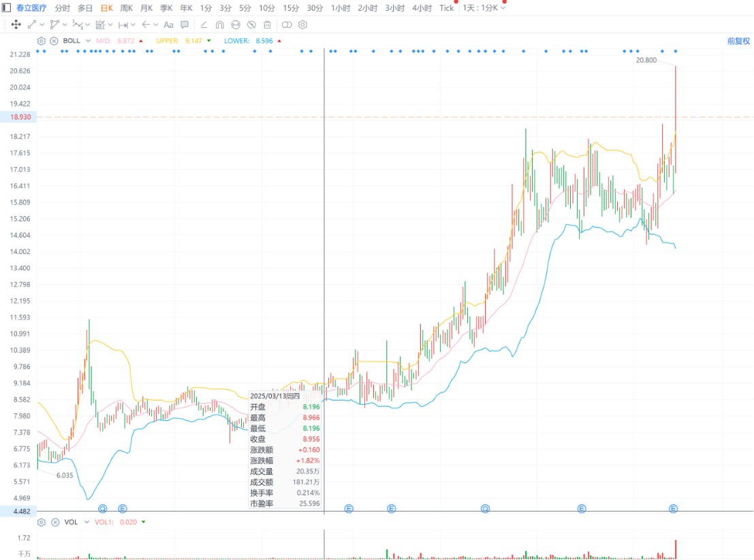Click the rightmost E event marker on timeline

click(x=674, y=508)
